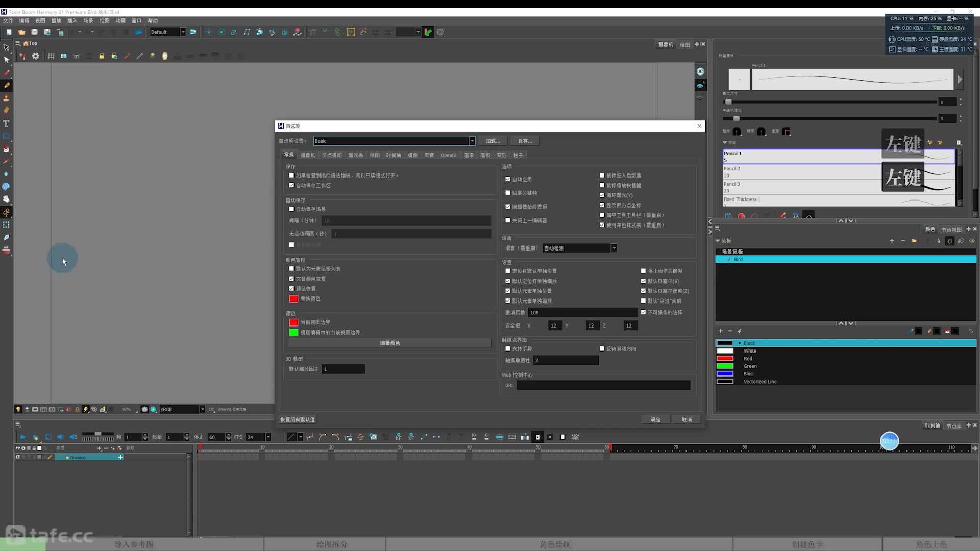This screenshot has height=551, width=980.
Task: Click the New scene icon in top toolbar
Action: tap(9, 32)
